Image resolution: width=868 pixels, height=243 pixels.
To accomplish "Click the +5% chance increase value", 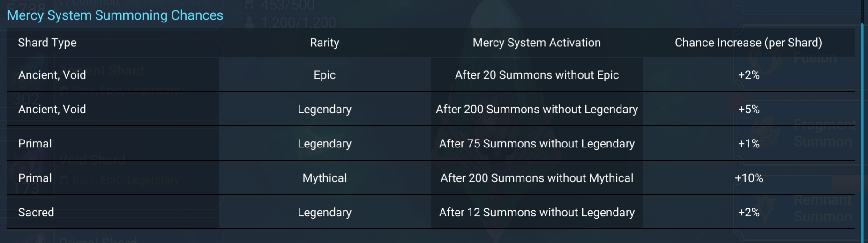I will [748, 109].
